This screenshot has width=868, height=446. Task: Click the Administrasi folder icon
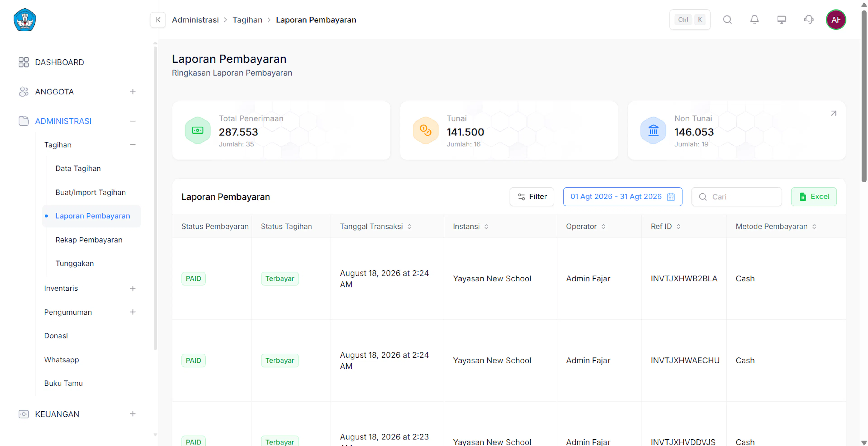[x=24, y=121]
